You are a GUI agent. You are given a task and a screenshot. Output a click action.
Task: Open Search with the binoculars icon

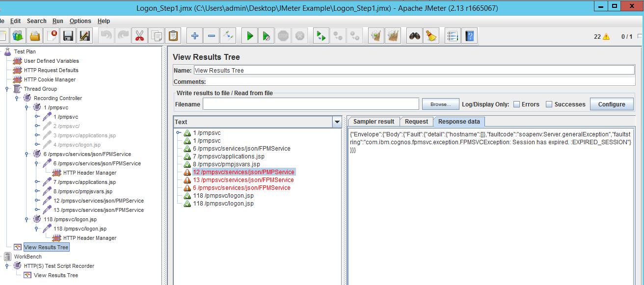[x=415, y=36]
